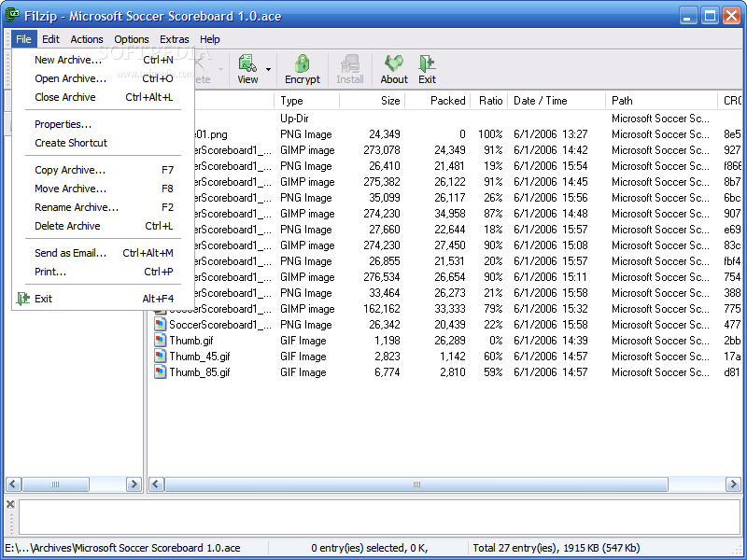
Task: Open Properties... from File menu
Action: click(103, 124)
